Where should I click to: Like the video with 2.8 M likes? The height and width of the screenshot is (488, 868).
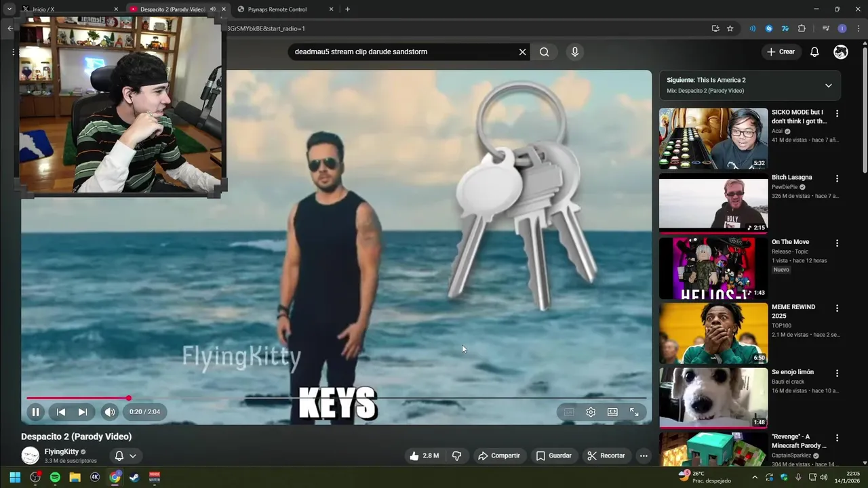424,455
